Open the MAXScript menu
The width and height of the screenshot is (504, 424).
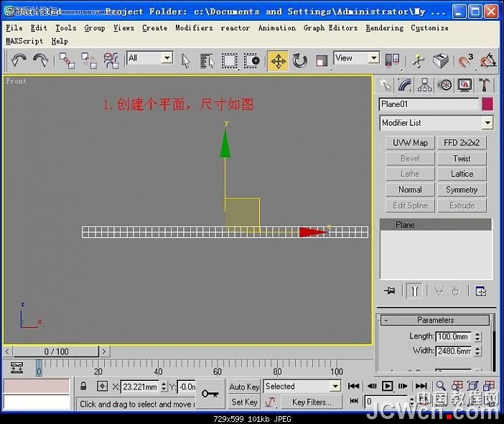pyautogui.click(x=24, y=41)
